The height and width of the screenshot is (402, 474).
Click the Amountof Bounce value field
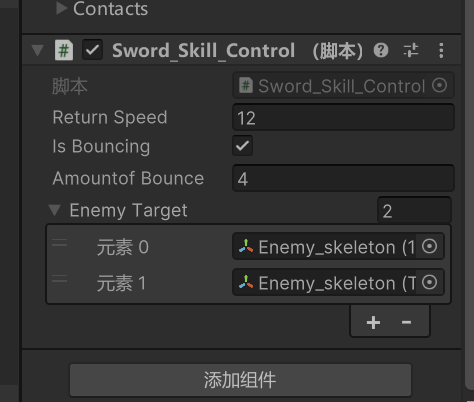343,178
